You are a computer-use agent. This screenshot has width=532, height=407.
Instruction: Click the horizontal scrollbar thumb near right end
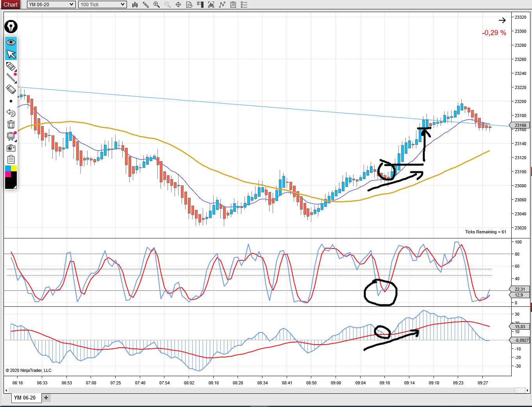click(520, 390)
